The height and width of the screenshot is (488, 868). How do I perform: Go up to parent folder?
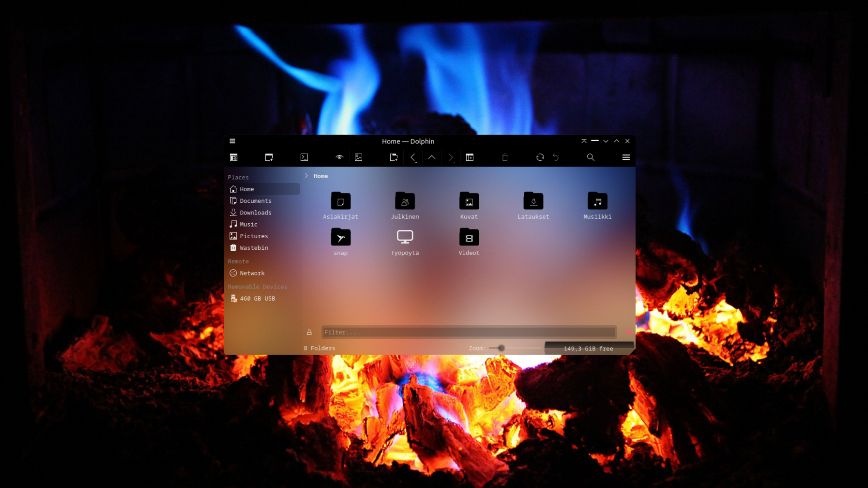coord(432,158)
